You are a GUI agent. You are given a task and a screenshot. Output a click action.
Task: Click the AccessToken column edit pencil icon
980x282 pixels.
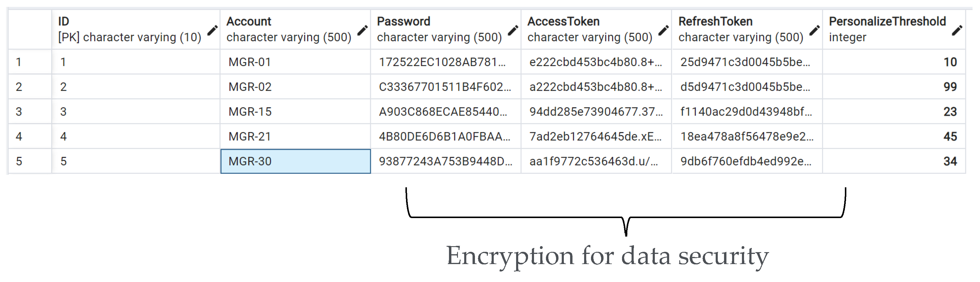click(x=663, y=30)
